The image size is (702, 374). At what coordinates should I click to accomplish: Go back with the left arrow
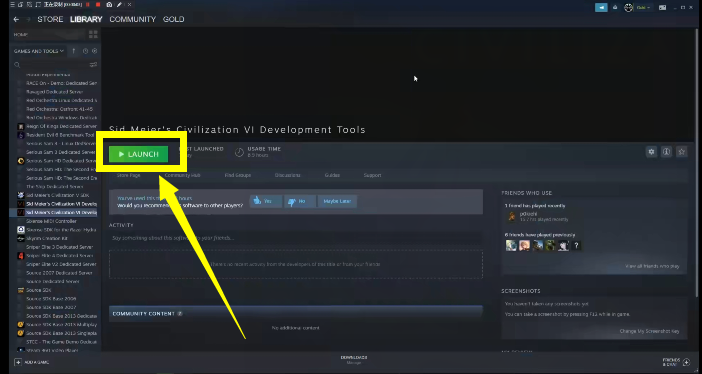[17, 19]
